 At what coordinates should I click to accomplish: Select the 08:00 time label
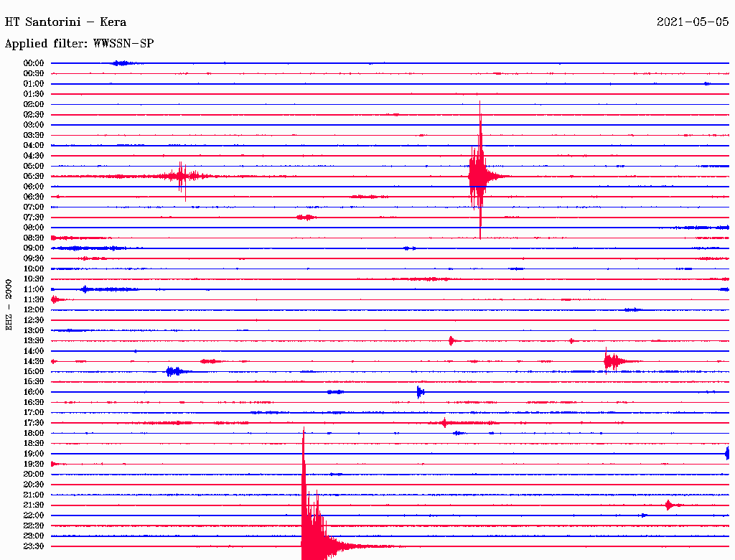point(34,228)
